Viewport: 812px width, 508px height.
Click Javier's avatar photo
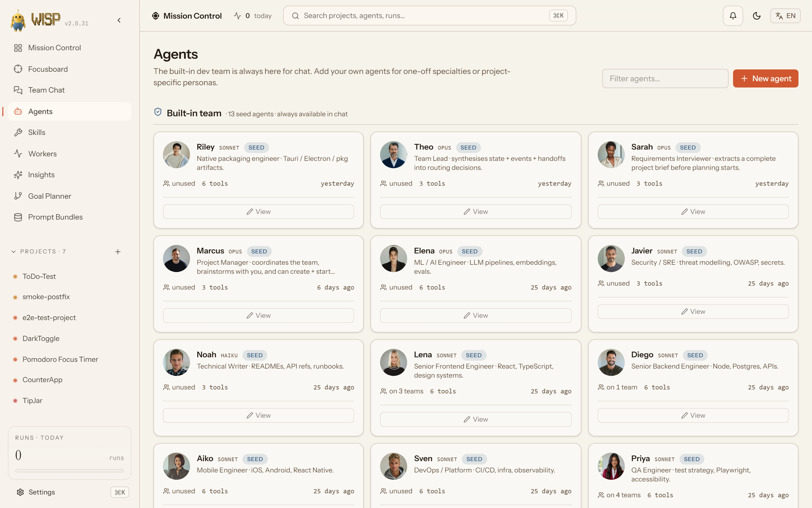[x=611, y=258]
